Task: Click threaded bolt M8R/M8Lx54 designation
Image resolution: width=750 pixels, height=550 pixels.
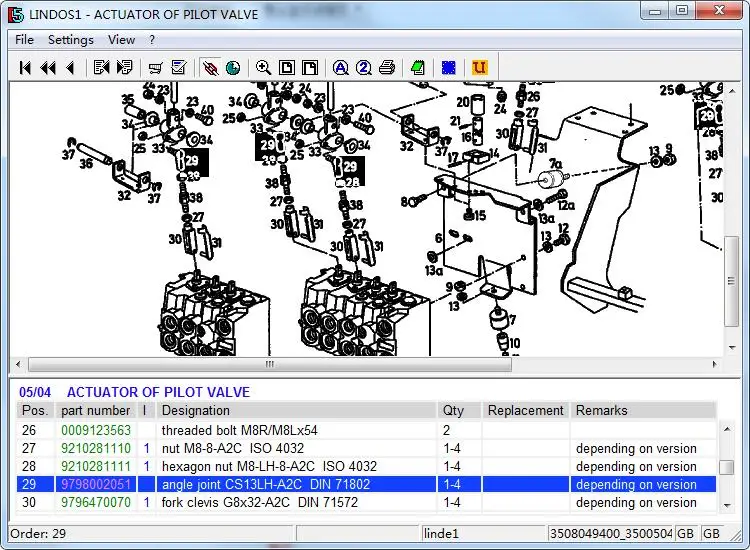Action: click(240, 430)
